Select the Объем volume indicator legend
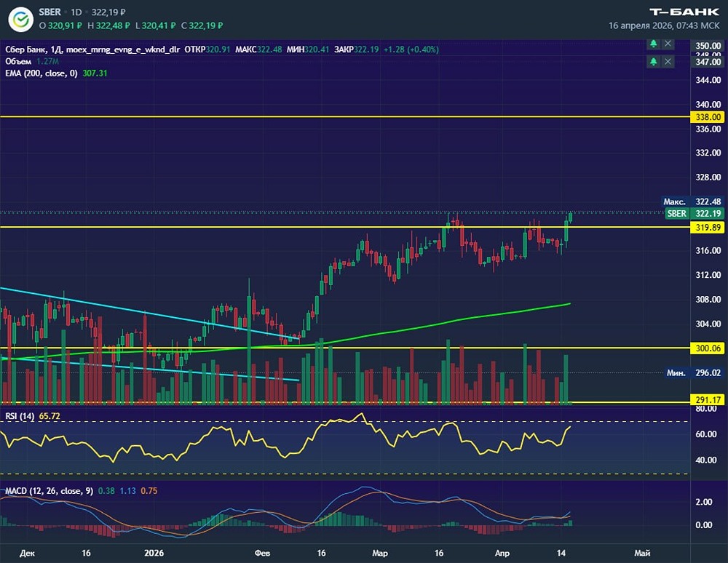Viewport: 728px width, 563px height. 18,62
